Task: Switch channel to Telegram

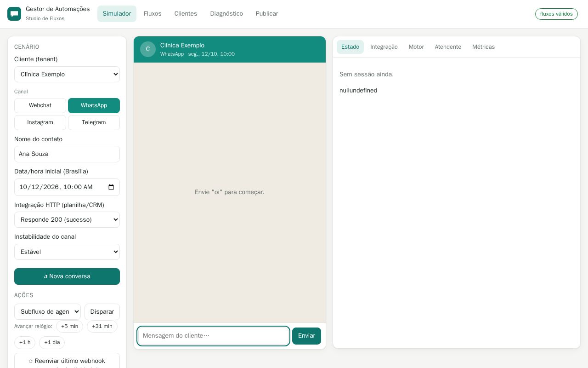Action: (x=94, y=122)
